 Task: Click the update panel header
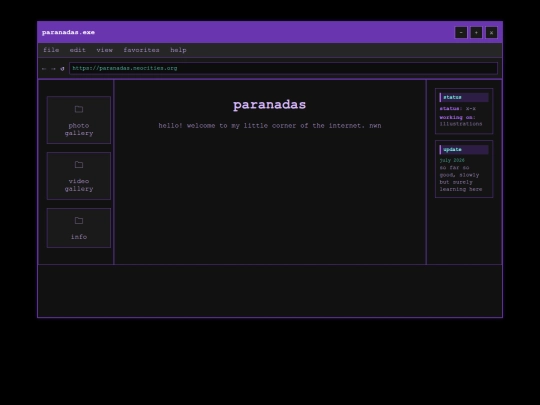[x=464, y=149]
